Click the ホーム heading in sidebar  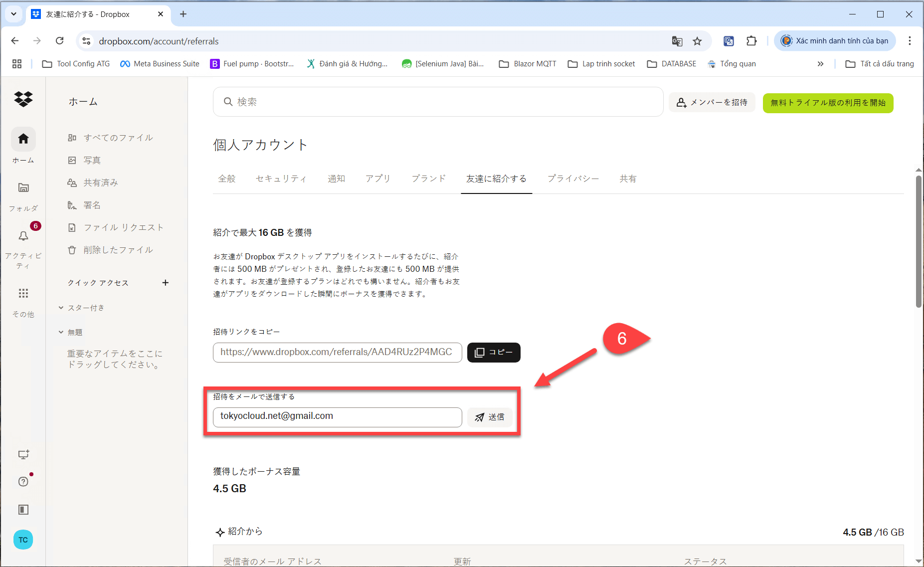point(83,102)
